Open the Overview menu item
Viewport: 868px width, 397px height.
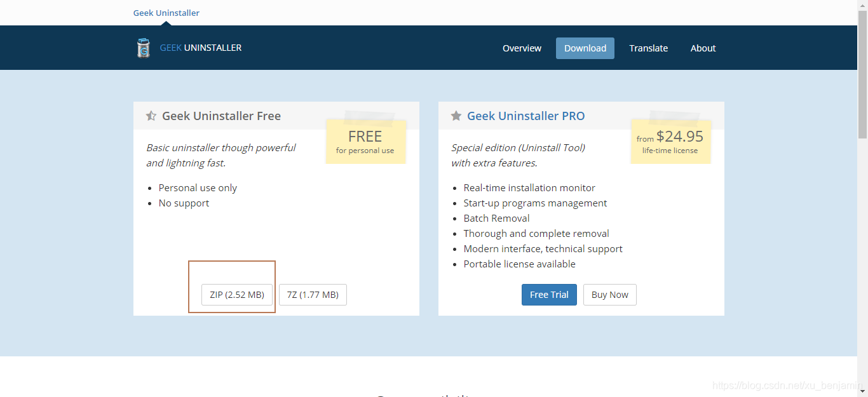pyautogui.click(x=522, y=48)
